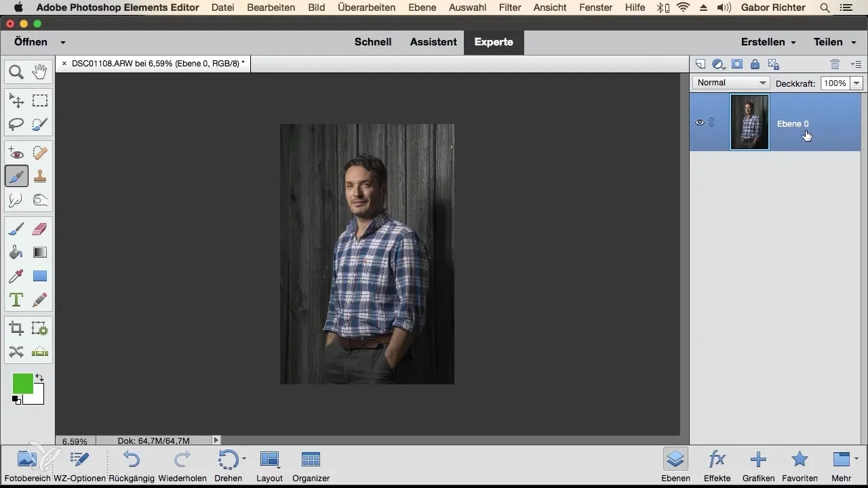Screen dimensions: 868x488
Task: Click the Öffnen button
Action: point(31,42)
